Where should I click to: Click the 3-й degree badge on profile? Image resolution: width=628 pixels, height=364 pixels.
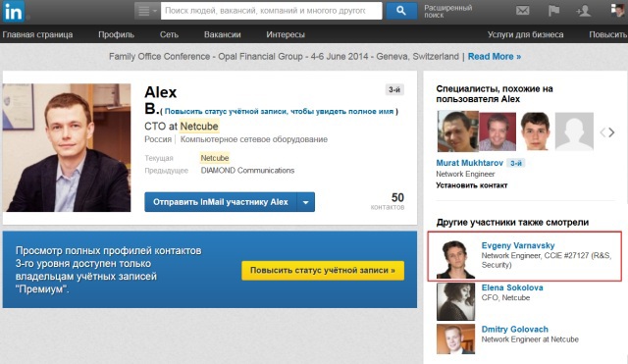(x=394, y=89)
